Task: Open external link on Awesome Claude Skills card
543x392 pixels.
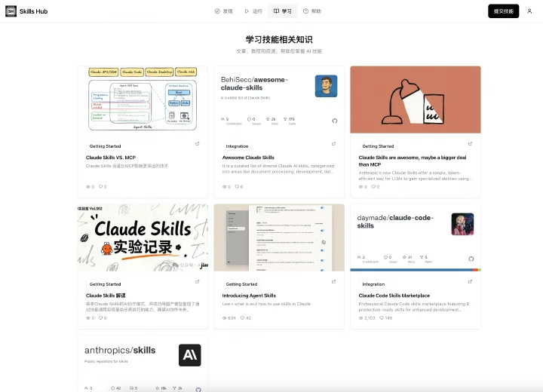Action: (x=334, y=144)
